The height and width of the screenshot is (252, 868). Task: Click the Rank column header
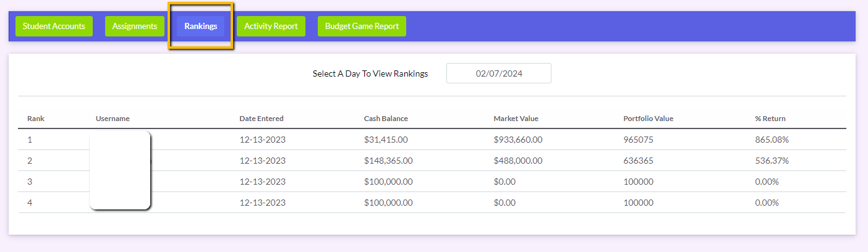(x=36, y=119)
